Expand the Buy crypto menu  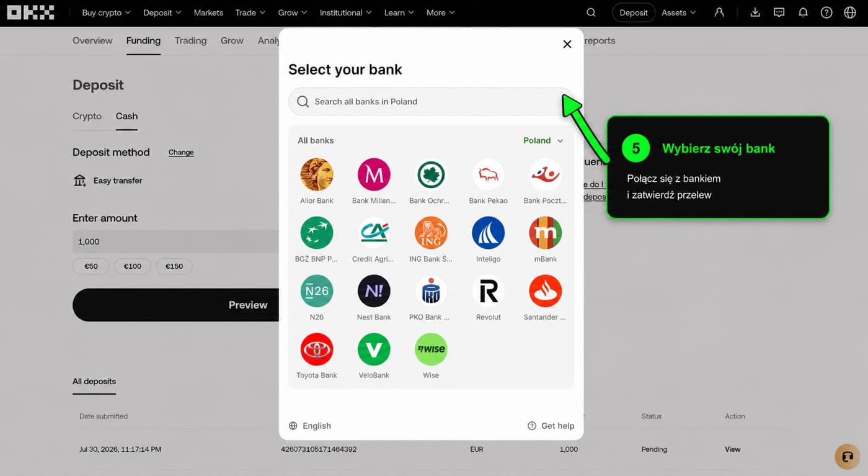click(106, 12)
